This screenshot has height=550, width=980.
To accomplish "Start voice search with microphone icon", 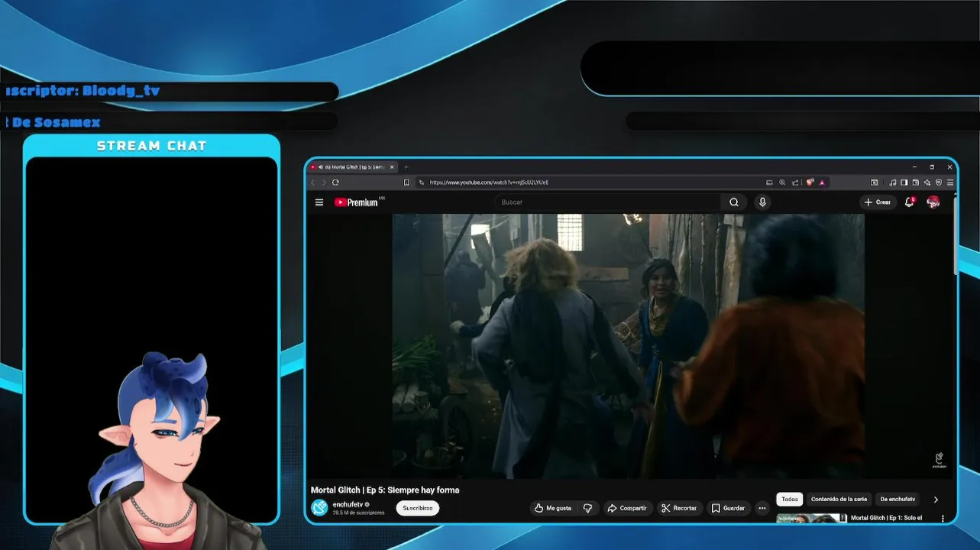I will [762, 202].
